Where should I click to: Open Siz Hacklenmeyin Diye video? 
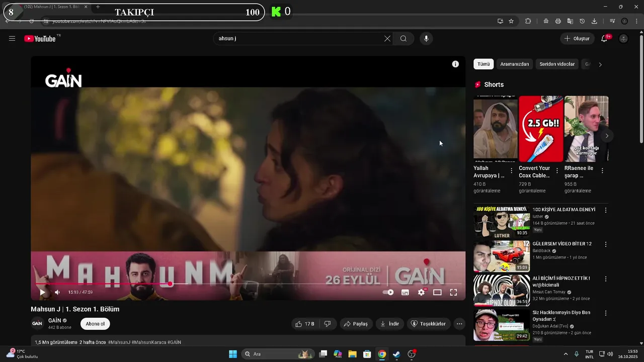pos(502,325)
